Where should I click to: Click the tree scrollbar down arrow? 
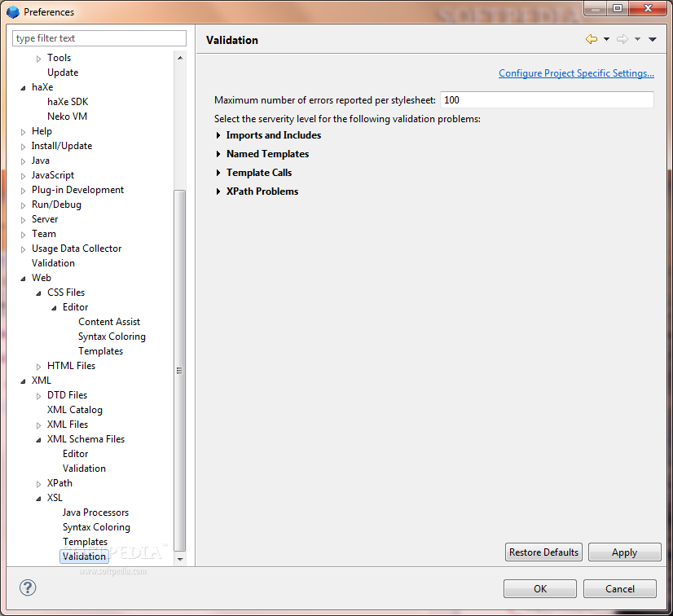tap(180, 559)
